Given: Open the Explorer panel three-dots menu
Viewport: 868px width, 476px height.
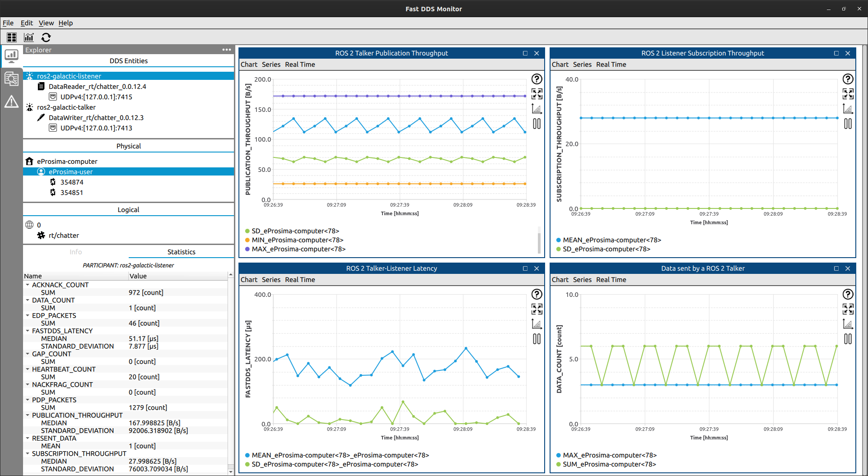Looking at the screenshot, I should tap(227, 50).
